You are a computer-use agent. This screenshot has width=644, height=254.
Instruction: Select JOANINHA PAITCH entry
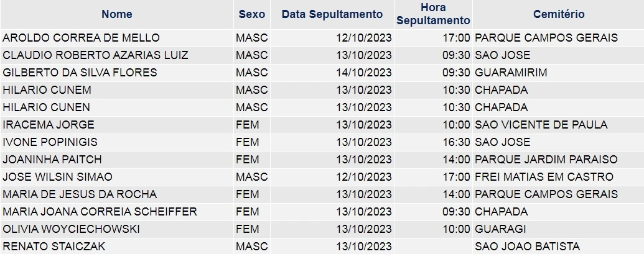click(52, 160)
